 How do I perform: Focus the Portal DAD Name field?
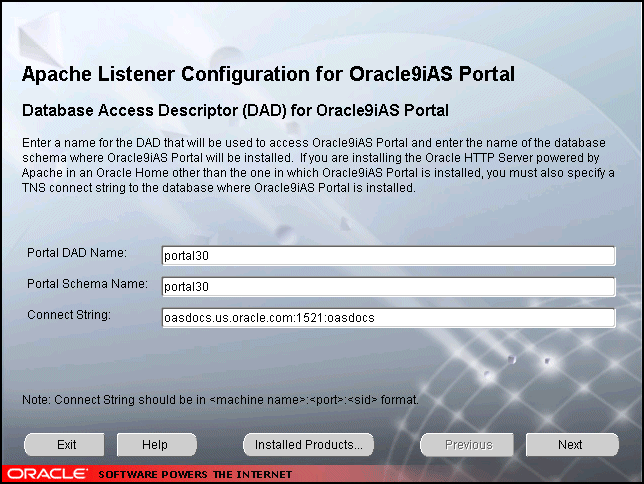point(389,256)
